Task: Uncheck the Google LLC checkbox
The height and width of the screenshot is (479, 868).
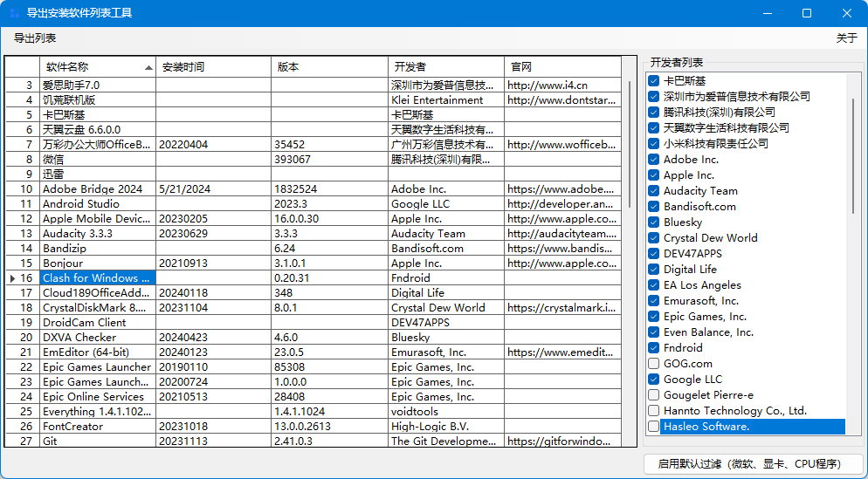Action: 653,380
